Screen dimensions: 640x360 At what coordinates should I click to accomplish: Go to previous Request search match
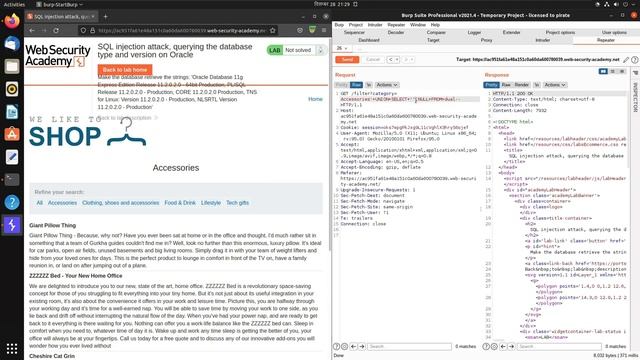click(x=353, y=347)
